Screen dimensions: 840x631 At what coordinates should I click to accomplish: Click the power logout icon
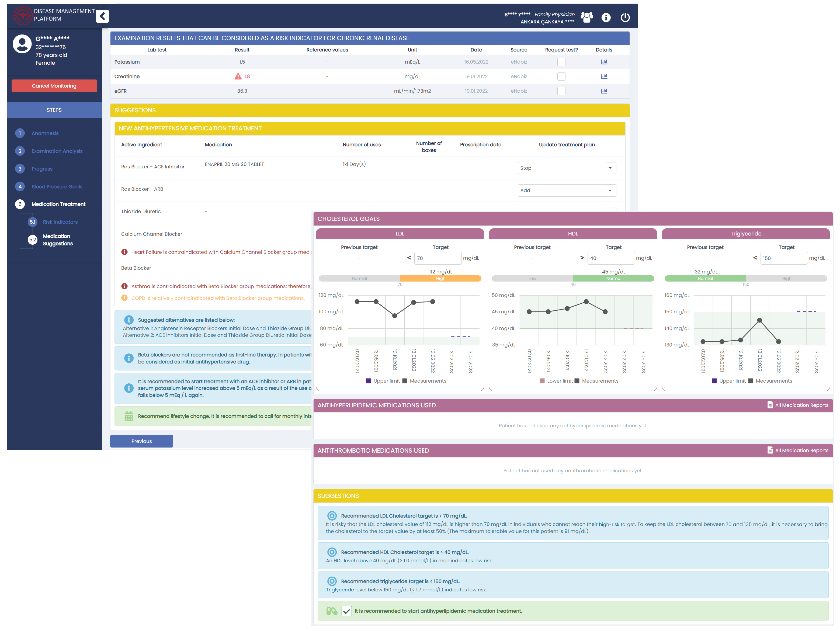coord(625,18)
